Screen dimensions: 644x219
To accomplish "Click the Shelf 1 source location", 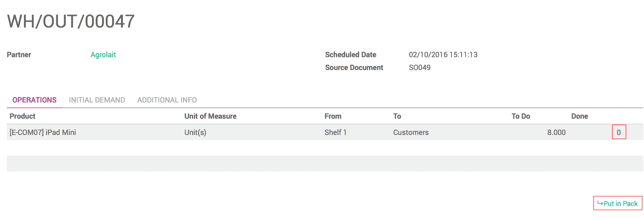I will click(x=335, y=132).
